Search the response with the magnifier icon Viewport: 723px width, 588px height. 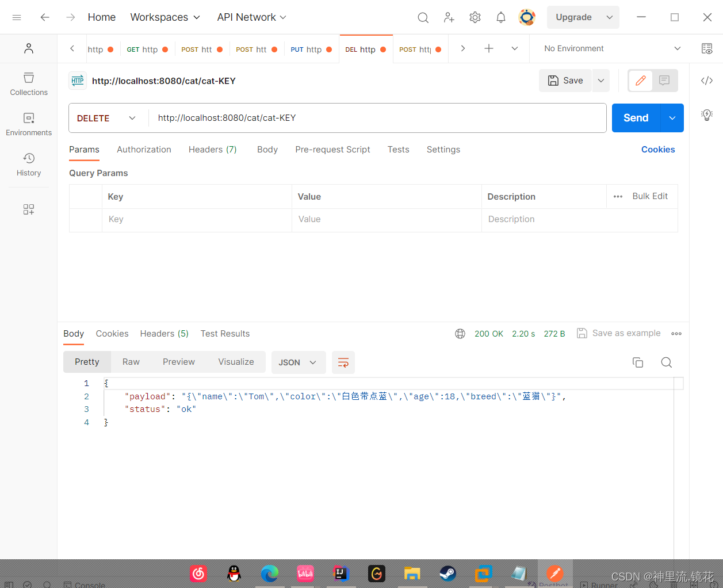tap(666, 362)
